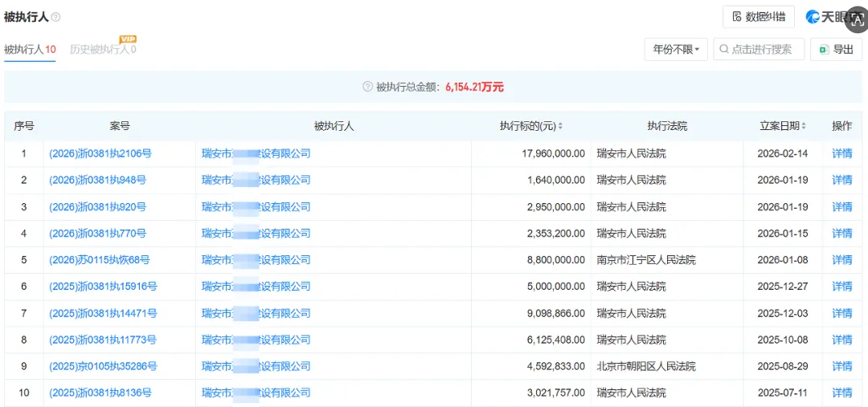Click the magnifier icon in search box
This screenshot has width=868, height=407.
tap(724, 50)
